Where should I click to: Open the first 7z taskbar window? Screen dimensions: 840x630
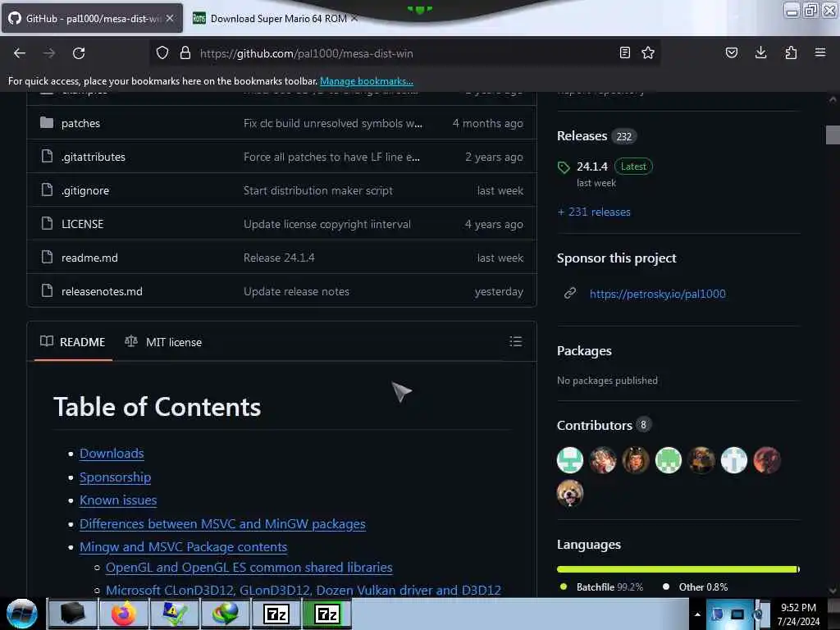276,614
